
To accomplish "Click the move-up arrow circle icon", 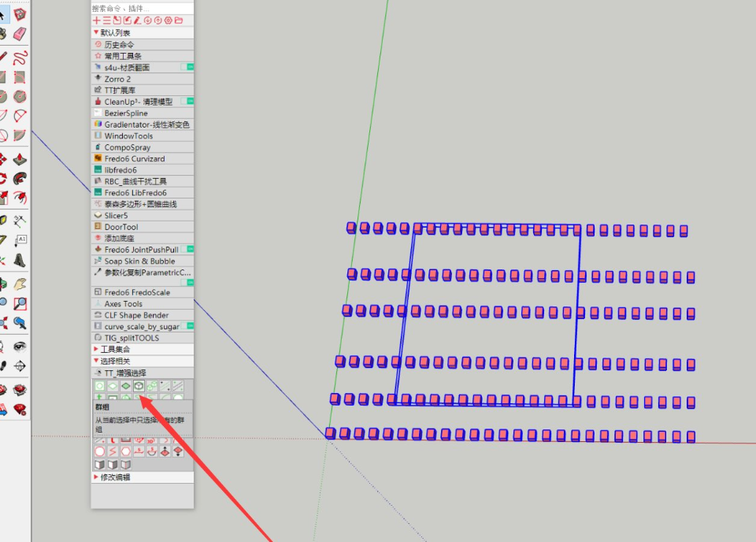I will click(x=157, y=20).
